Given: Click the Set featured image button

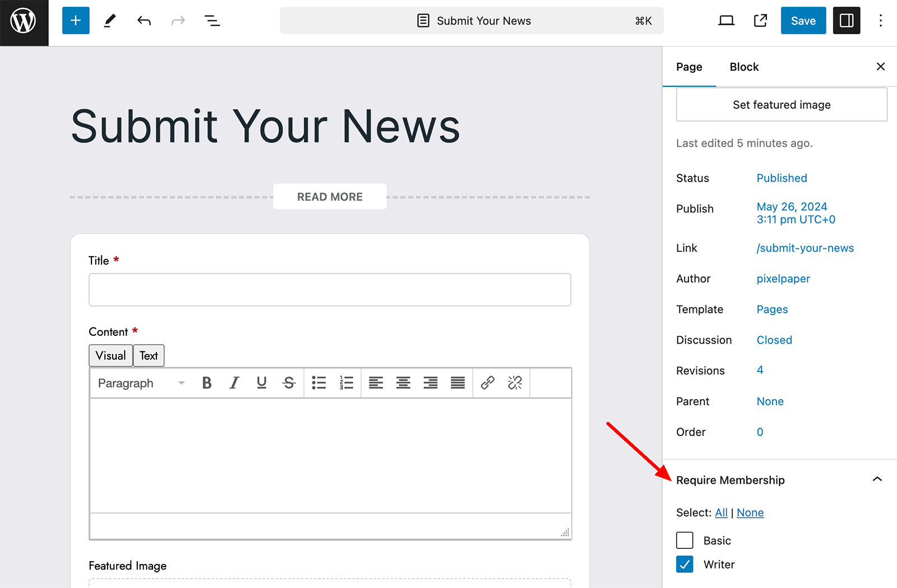Looking at the screenshot, I should 782,105.
